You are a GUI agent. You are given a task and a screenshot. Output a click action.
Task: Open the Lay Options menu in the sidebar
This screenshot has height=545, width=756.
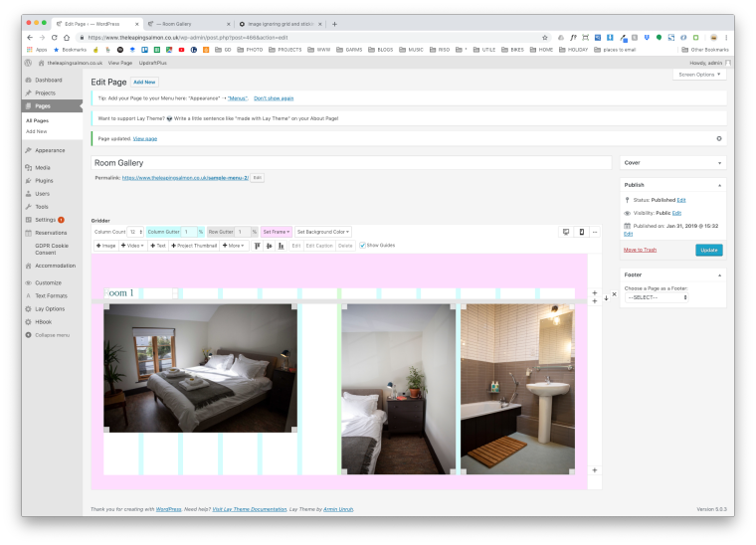(x=50, y=308)
